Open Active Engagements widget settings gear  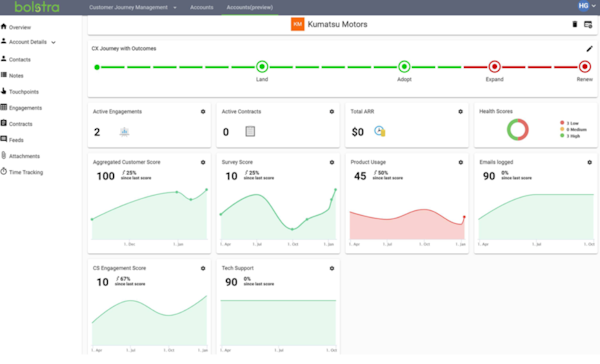[203, 112]
